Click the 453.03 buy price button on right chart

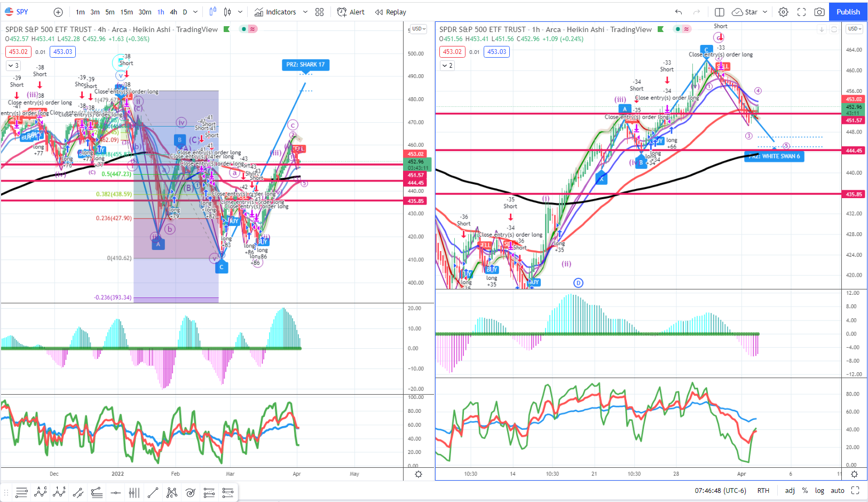click(496, 52)
